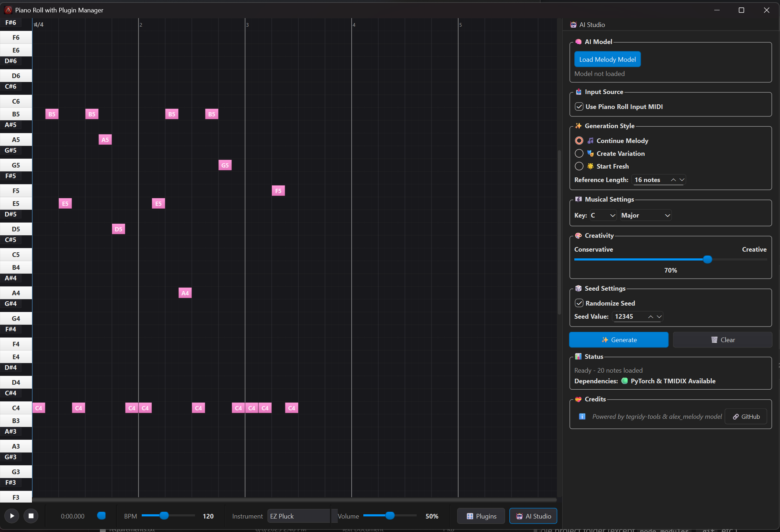Click the Input Source icon
The width and height of the screenshot is (780, 532).
579,92
